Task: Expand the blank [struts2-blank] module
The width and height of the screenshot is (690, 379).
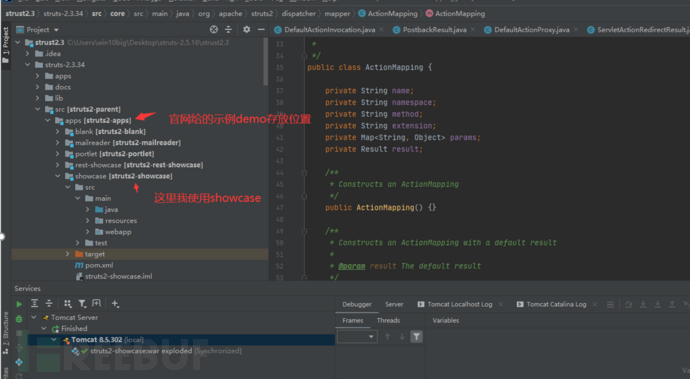Action: pos(57,132)
